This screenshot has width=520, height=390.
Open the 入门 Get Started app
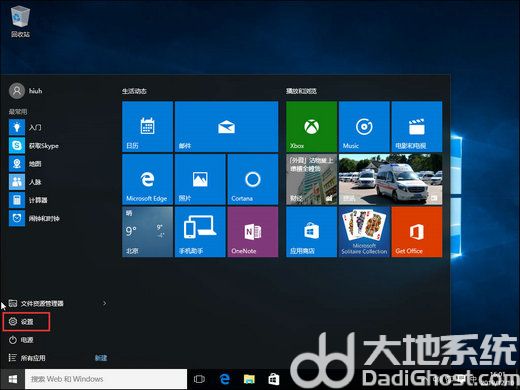(x=25, y=127)
